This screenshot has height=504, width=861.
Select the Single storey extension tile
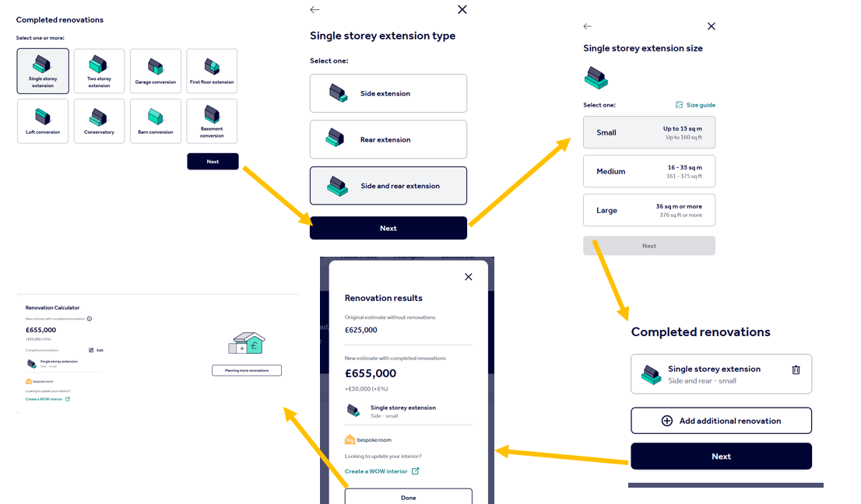coord(43,72)
